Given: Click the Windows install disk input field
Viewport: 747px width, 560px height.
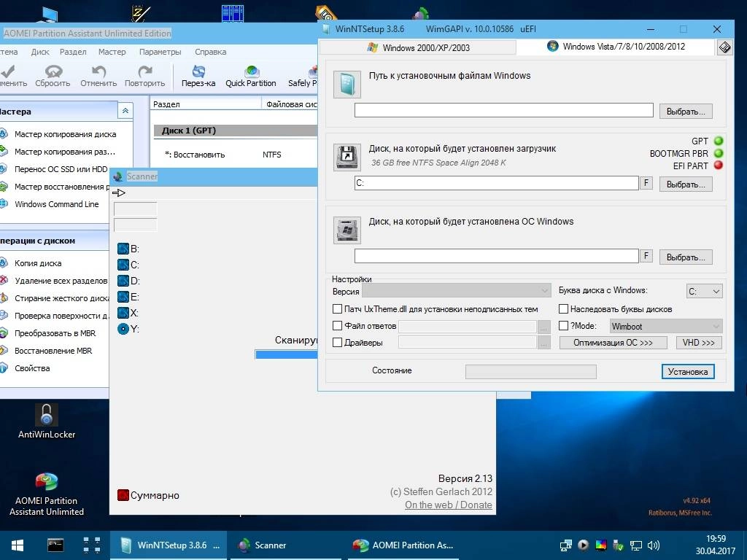Looking at the screenshot, I should pos(496,256).
